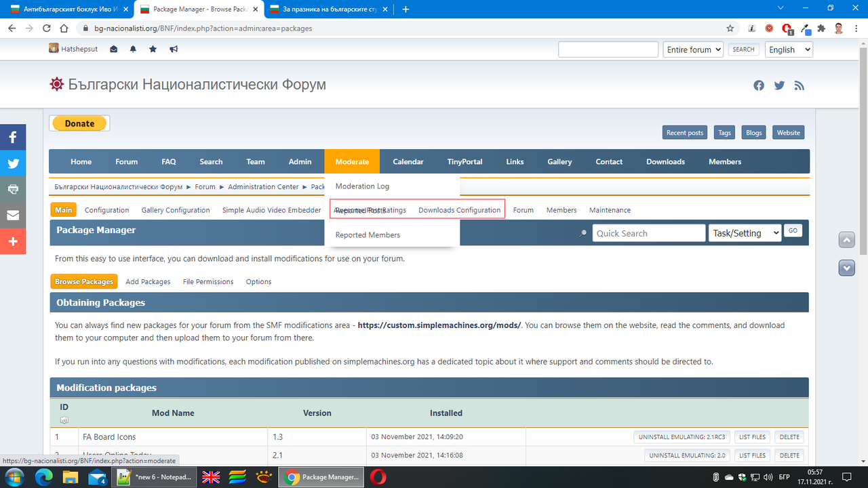
Task: Open Chrome tab search chevron
Action: pyautogui.click(x=781, y=8)
